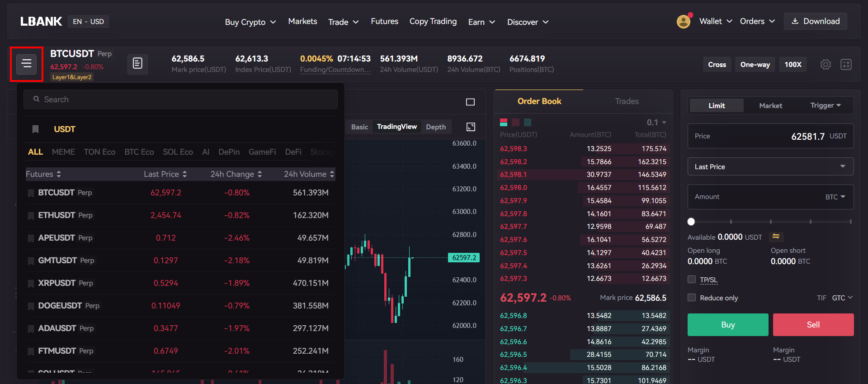
Task: Change amount unit BTC dropdown
Action: tap(835, 197)
